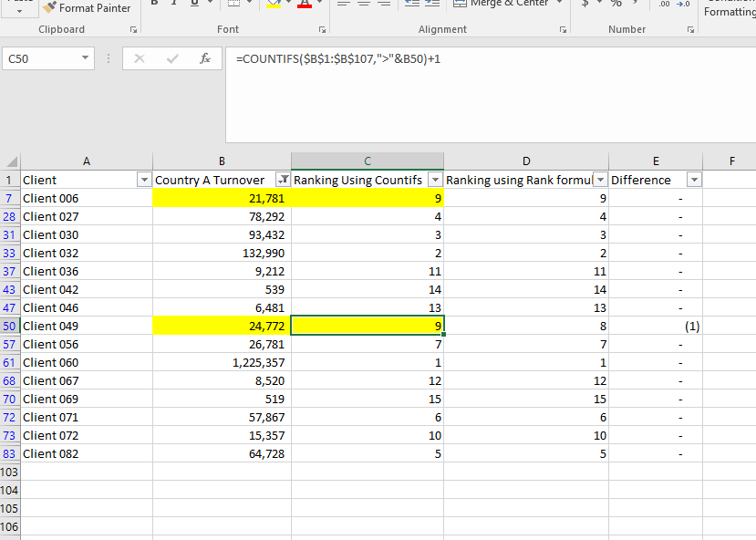The image size is (756, 540).
Task: Click cell 'Client 082'
Action: 87,454
